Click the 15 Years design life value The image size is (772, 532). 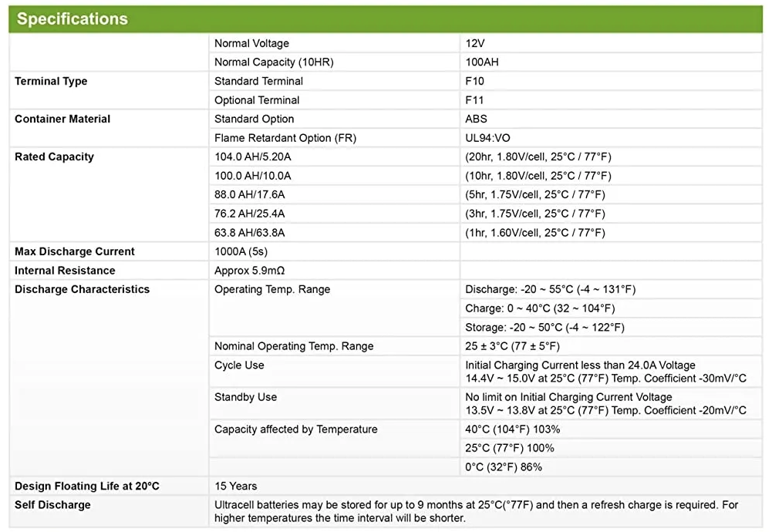[236, 487]
